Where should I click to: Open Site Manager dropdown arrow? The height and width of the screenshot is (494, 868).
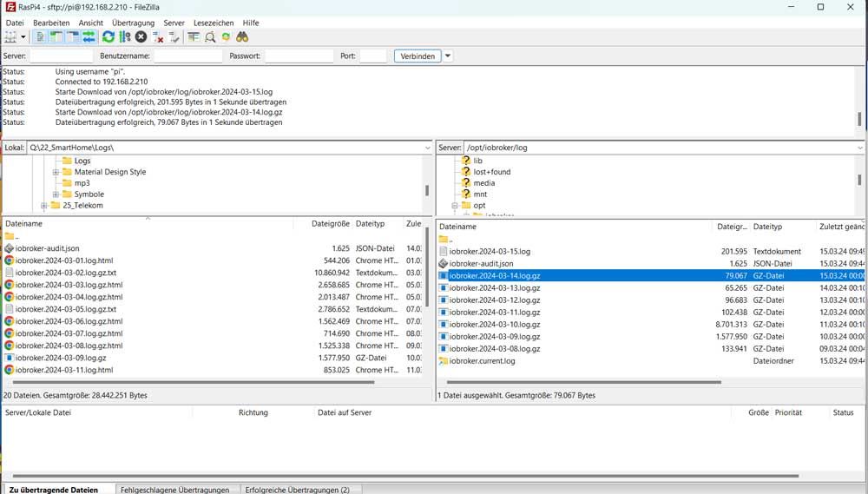point(23,37)
